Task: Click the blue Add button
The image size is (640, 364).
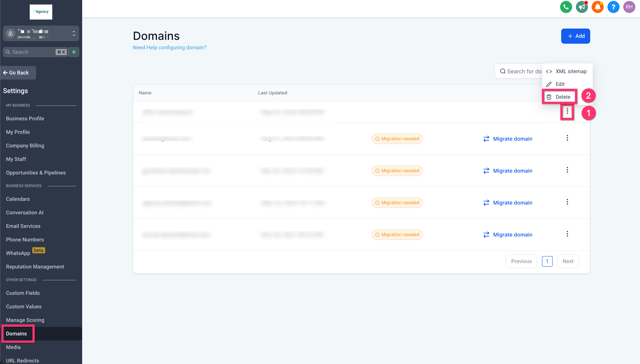Action: 575,36
